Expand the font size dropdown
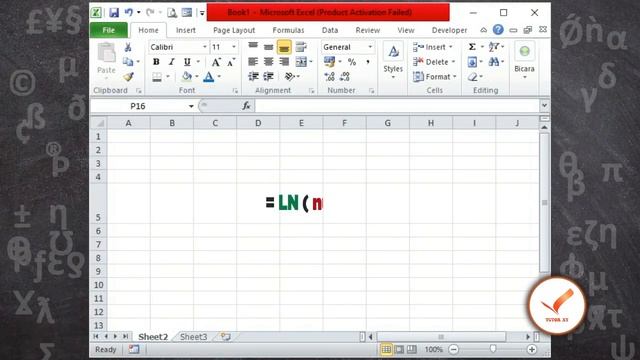Screen dimensions: 640x360 point(234,47)
